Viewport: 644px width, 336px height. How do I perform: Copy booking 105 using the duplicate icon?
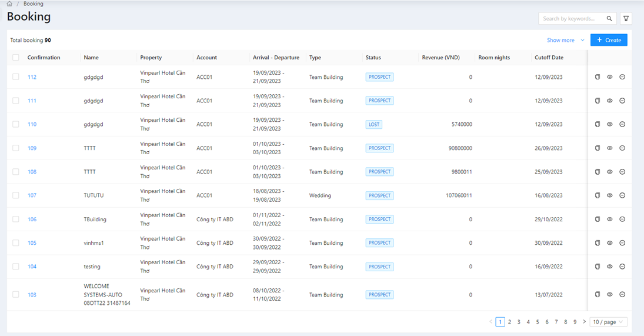597,243
